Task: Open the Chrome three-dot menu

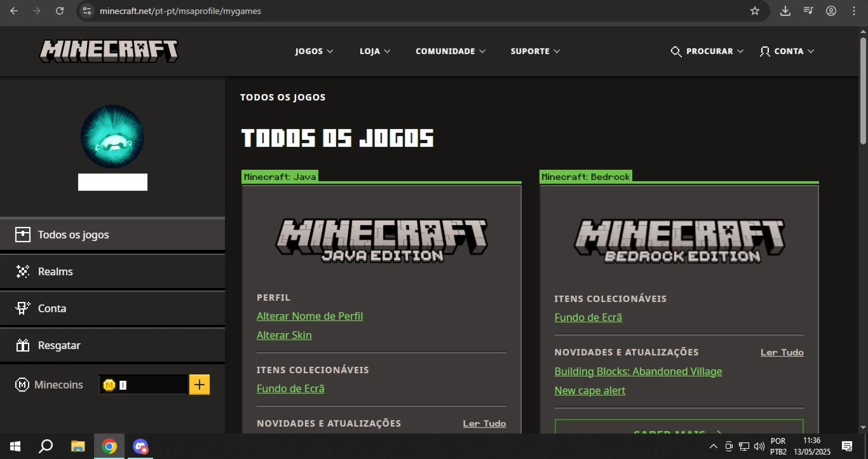Action: pyautogui.click(x=854, y=11)
